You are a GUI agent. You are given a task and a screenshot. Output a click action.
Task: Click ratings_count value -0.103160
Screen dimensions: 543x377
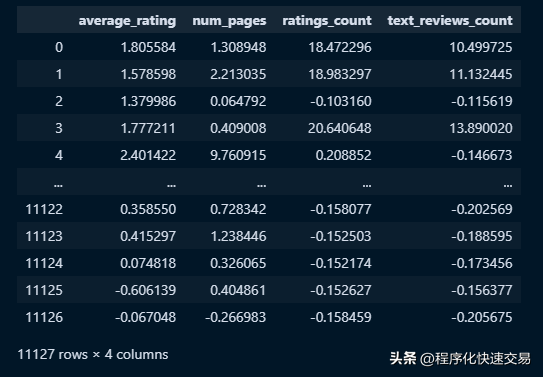341,101
